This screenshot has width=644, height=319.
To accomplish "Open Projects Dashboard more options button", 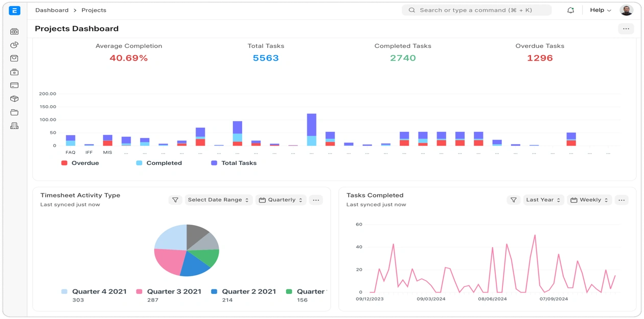I will click(626, 29).
